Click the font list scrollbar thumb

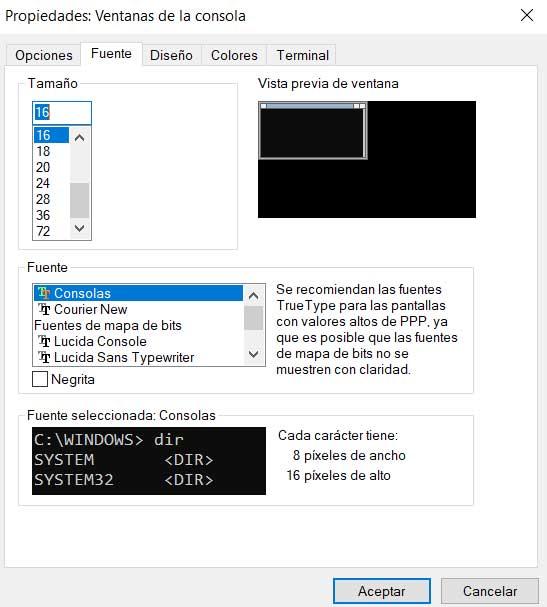pos(254,318)
